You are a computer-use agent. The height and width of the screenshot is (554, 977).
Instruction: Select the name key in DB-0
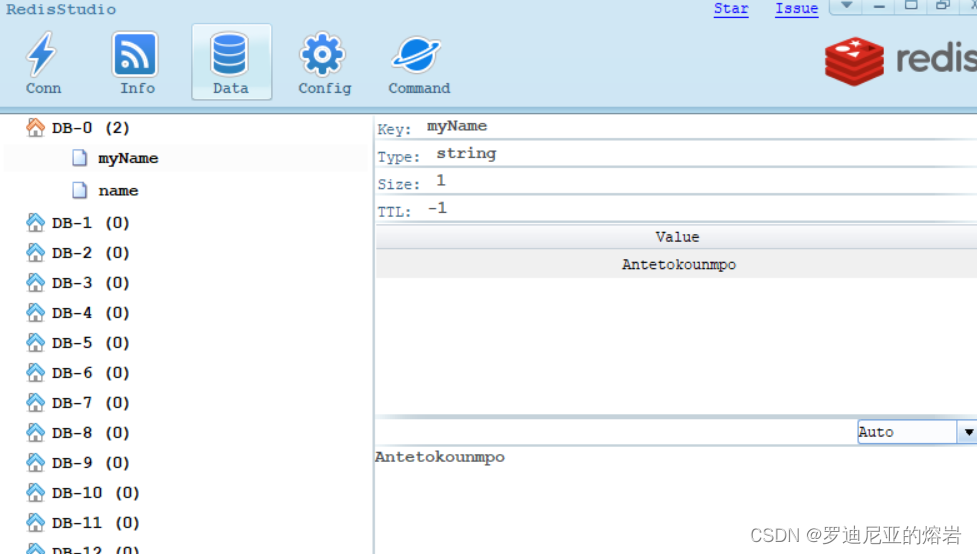click(118, 191)
